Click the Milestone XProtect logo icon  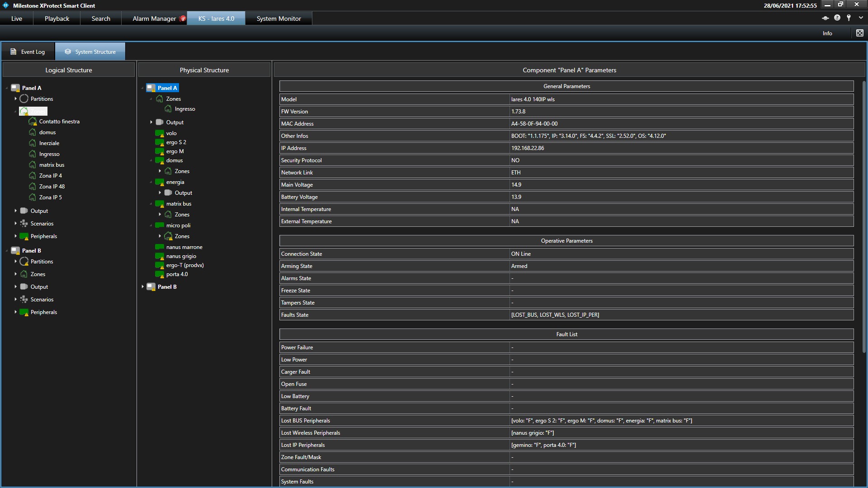click(6, 5)
